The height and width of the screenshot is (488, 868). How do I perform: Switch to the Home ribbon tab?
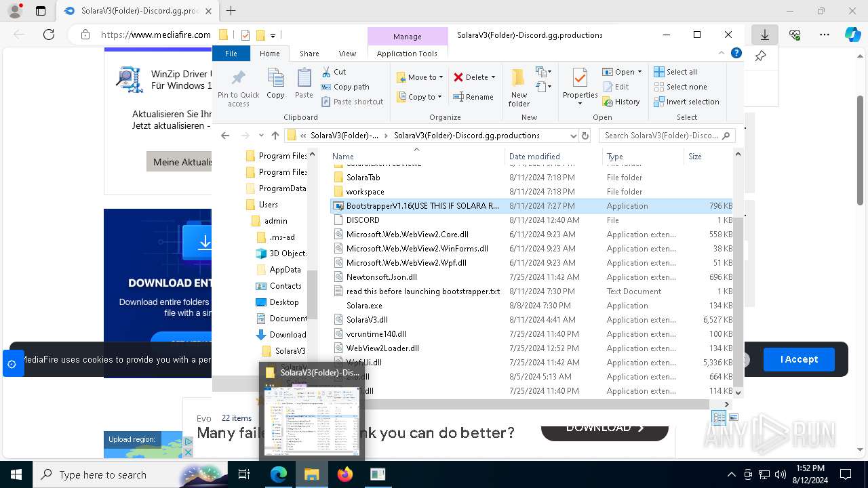(x=269, y=54)
